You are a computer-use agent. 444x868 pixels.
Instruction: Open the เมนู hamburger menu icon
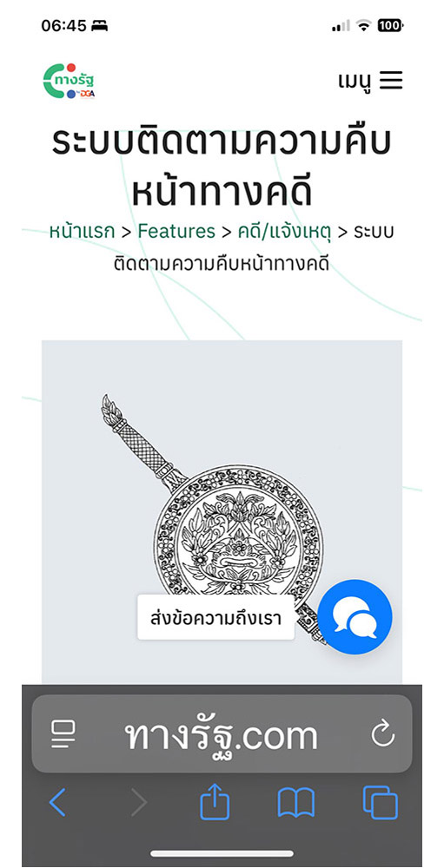pos(391,80)
